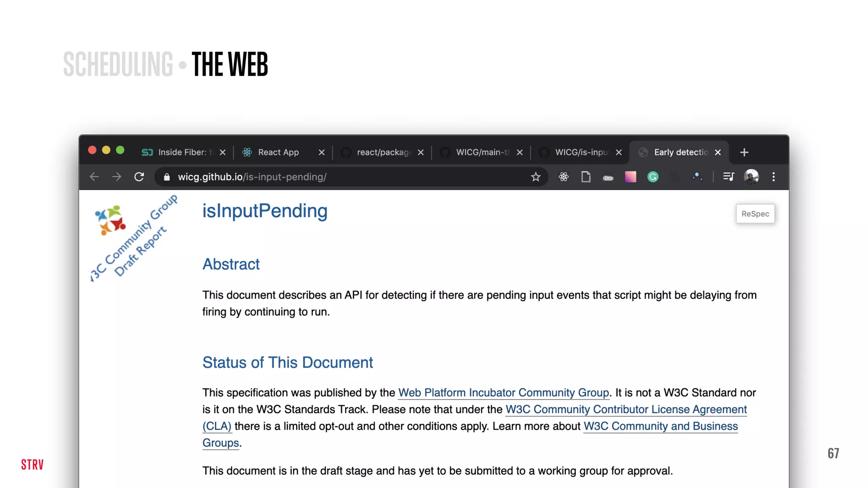Open the blue dots extension icon
The width and height of the screenshot is (868, 488).
[x=698, y=177]
